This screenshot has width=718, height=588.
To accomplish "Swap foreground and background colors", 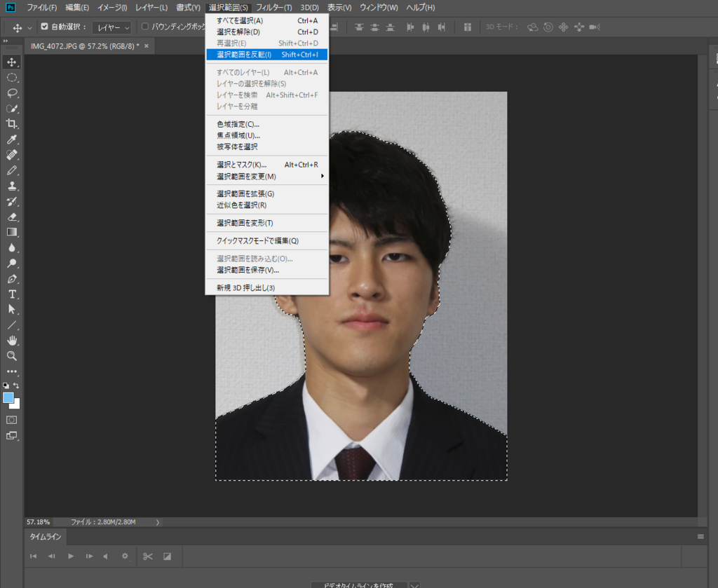I will point(17,385).
